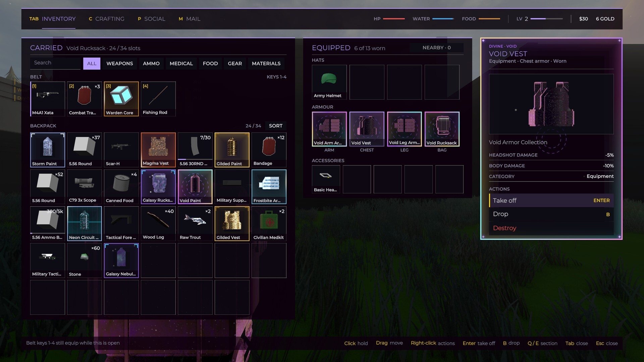
Task: Select the Civilian Medkit item
Action: pos(269,224)
